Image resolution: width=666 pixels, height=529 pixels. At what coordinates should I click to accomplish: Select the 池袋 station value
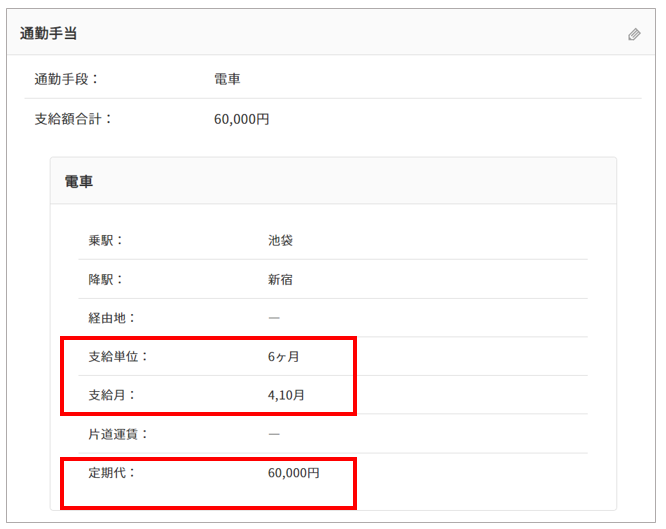point(280,240)
